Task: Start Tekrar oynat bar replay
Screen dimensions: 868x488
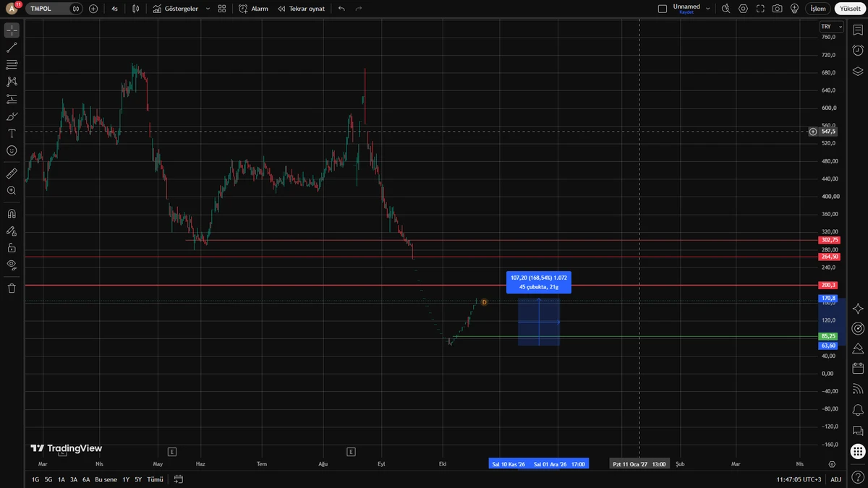Action: pyautogui.click(x=302, y=9)
